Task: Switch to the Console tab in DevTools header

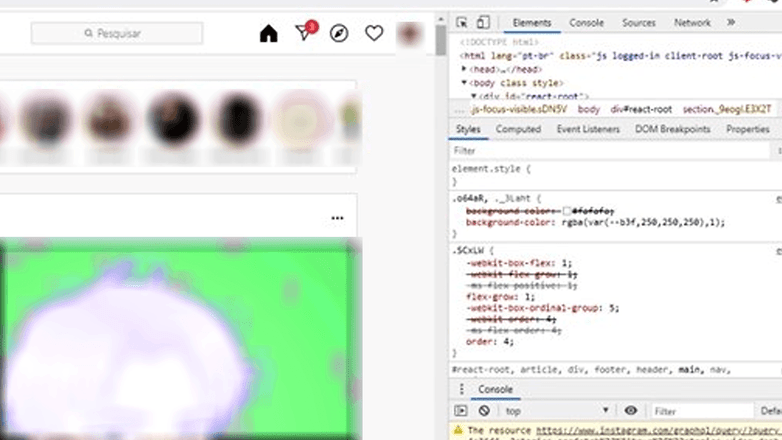Action: point(586,23)
